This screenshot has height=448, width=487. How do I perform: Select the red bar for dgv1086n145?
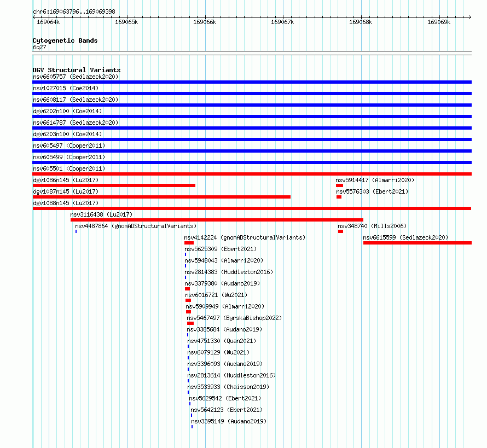point(114,185)
